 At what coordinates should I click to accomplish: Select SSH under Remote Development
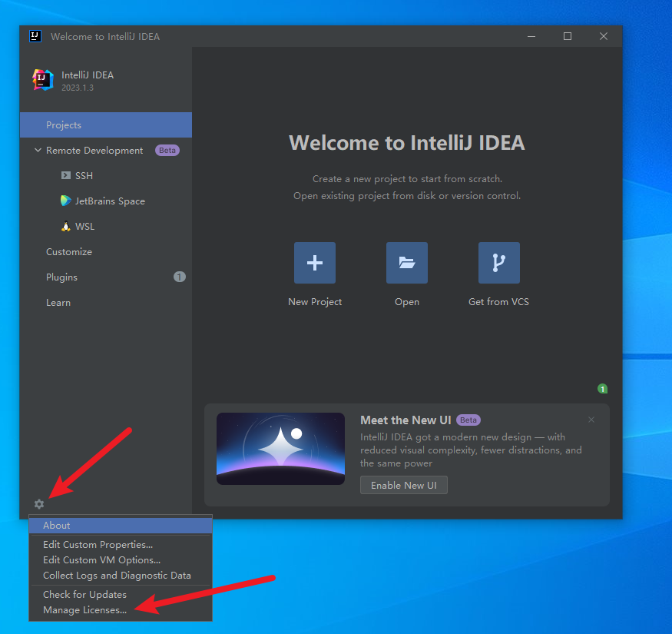click(106, 175)
